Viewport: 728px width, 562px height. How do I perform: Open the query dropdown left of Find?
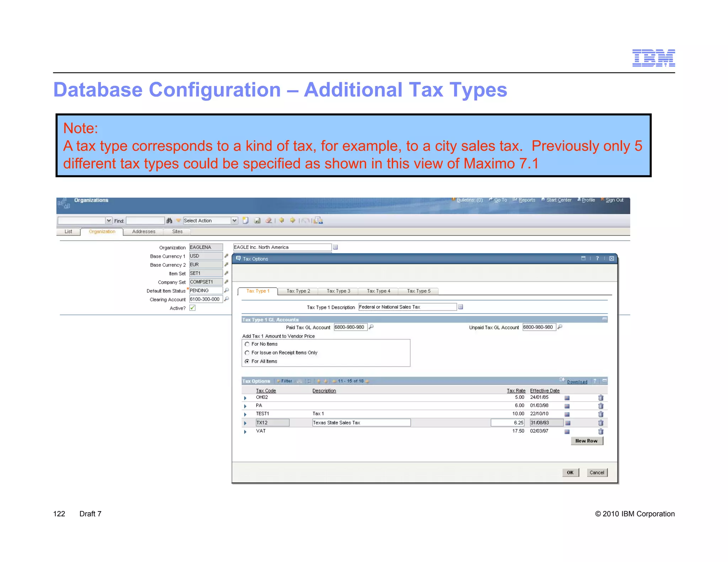click(x=109, y=221)
